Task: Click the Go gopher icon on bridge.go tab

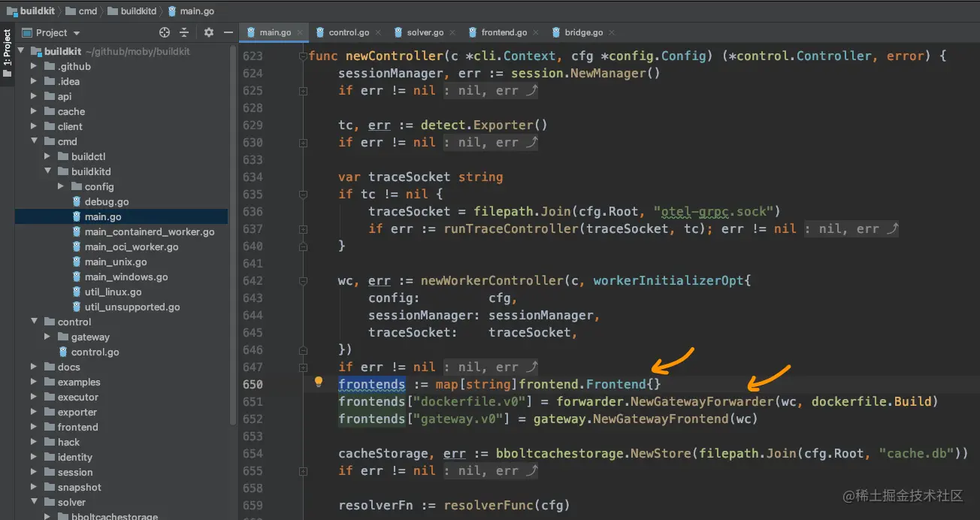Action: pos(557,32)
